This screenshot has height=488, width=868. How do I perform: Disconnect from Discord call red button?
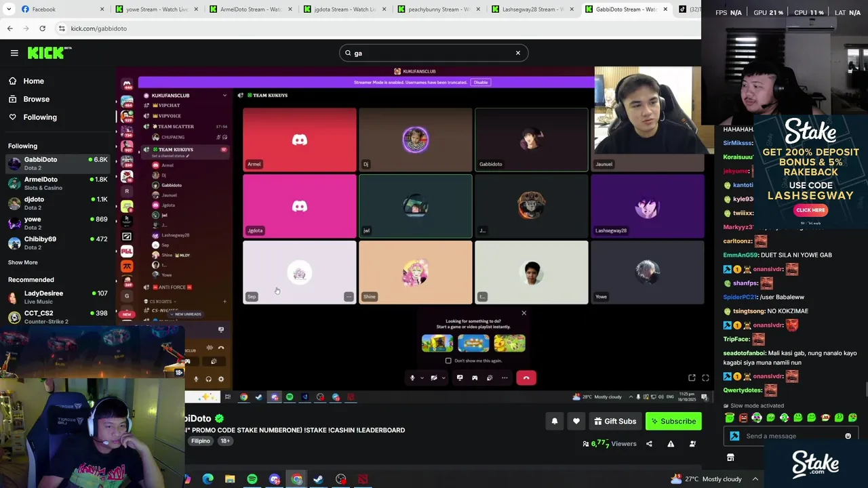coord(526,378)
